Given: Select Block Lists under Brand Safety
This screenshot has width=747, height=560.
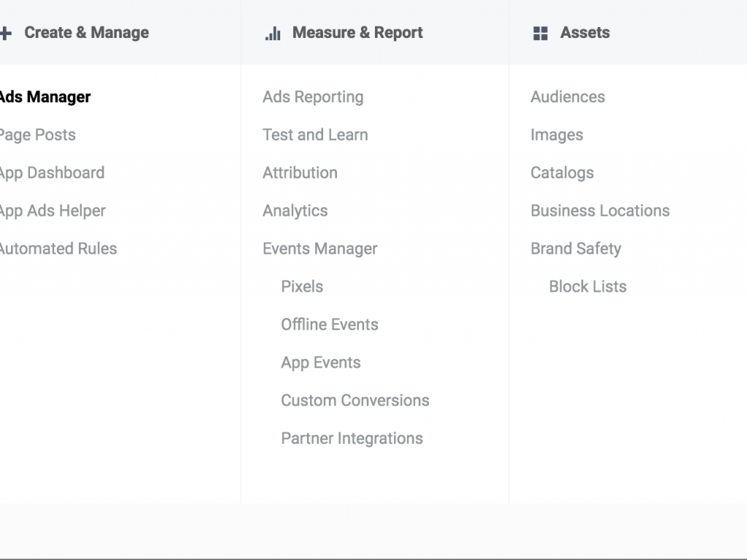Looking at the screenshot, I should (x=588, y=287).
